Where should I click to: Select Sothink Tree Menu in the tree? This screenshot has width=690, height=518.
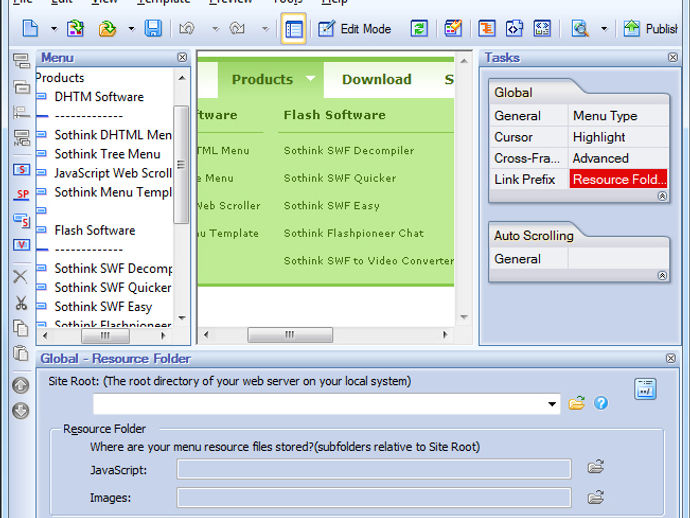(x=107, y=154)
